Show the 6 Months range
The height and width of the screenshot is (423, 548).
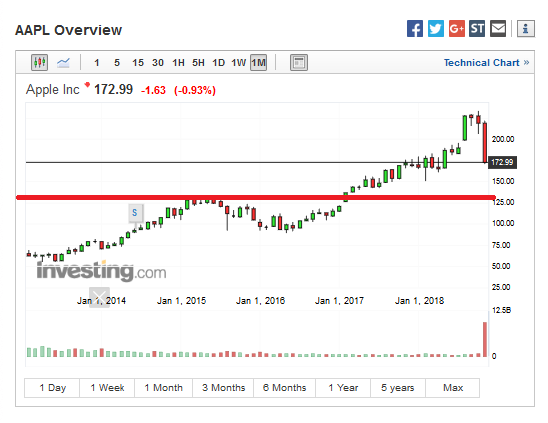284,388
